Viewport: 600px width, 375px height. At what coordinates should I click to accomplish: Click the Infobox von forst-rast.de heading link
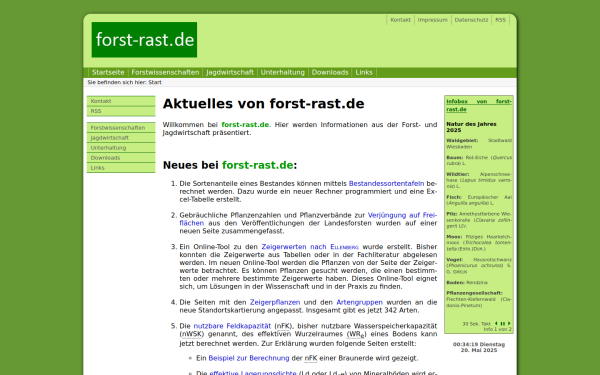tap(479, 105)
